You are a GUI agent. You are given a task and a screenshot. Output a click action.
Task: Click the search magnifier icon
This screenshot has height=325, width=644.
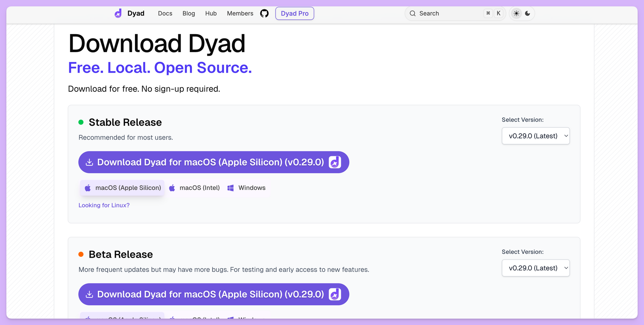(x=412, y=14)
